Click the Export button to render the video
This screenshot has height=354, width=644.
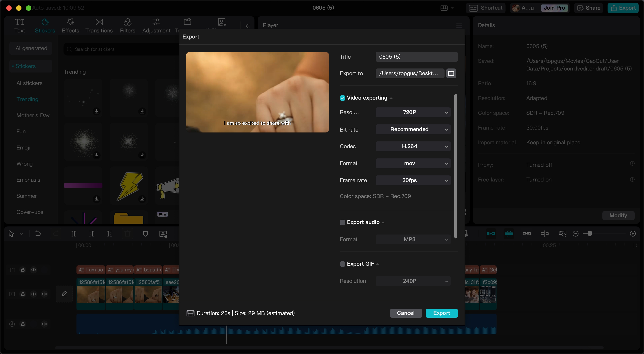tap(441, 313)
